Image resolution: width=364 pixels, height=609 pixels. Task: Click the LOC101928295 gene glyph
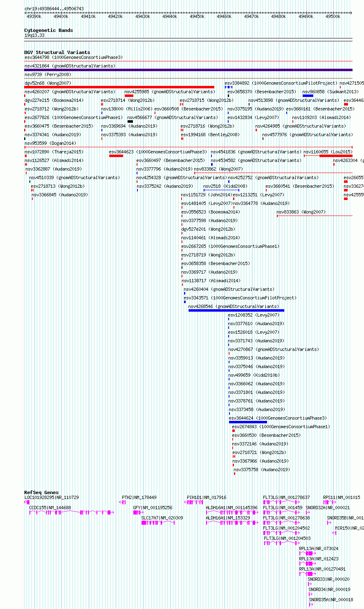point(27,502)
